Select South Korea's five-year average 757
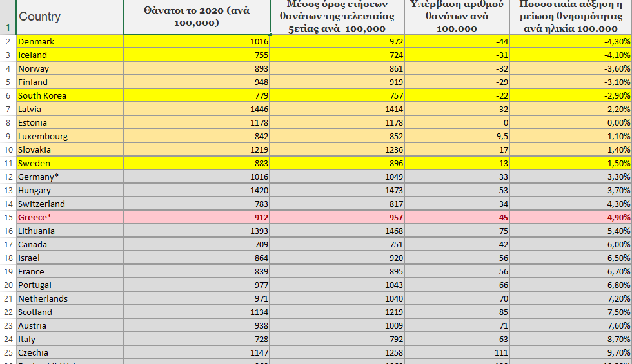 [x=337, y=95]
